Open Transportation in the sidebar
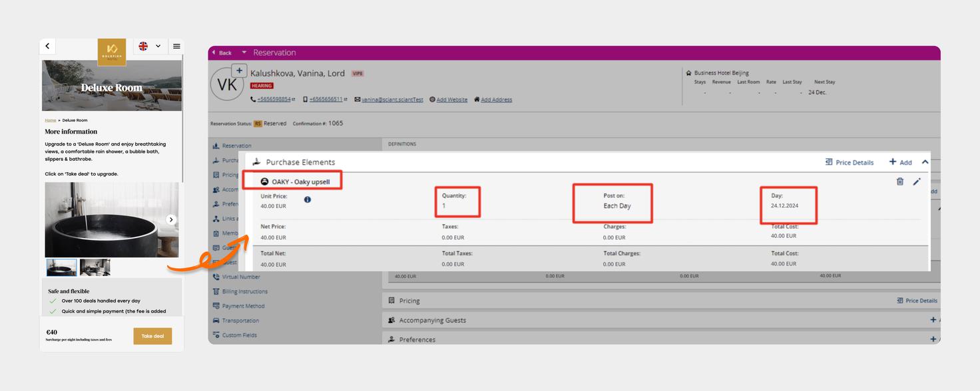Screen dimensions: 980x391 click(x=240, y=321)
